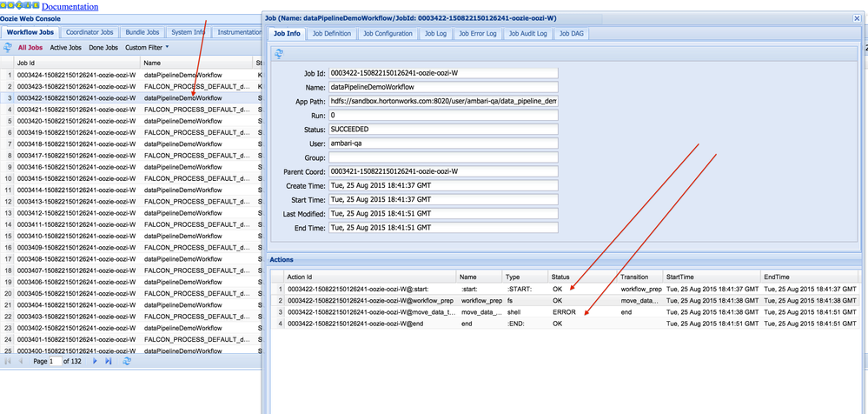This screenshot has height=414, width=868.
Task: Filter list by Done Jobs
Action: pos(103,47)
